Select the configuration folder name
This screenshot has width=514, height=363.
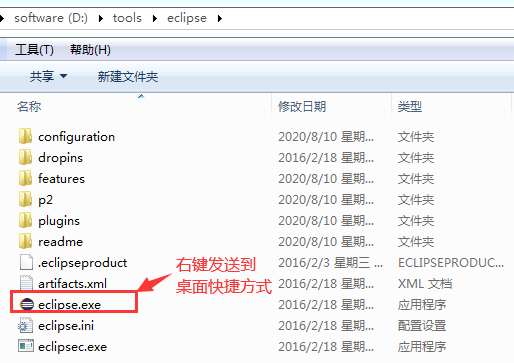point(76,137)
